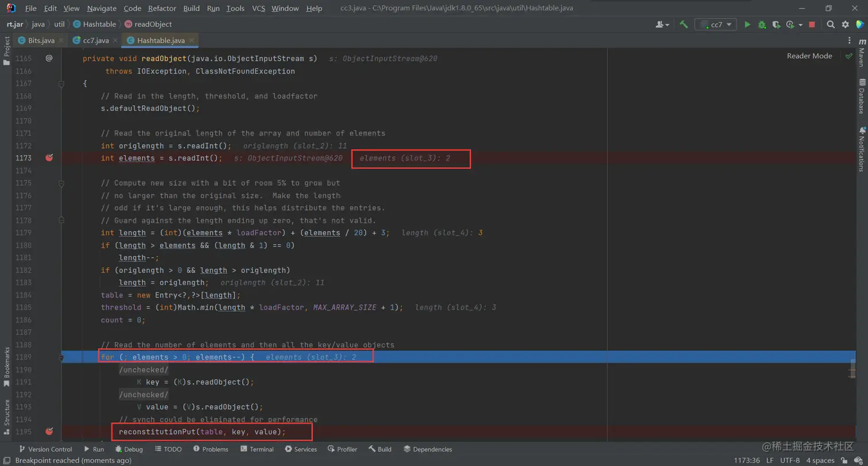Open the Dependencies tool window
This screenshot has height=466, width=868.
coord(428,449)
